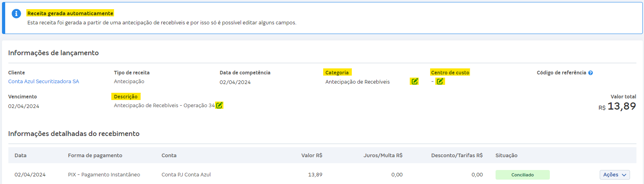Image resolution: width=644 pixels, height=184 pixels.
Task: Click the Conta PJ Conta Azul cell
Action: point(186,175)
